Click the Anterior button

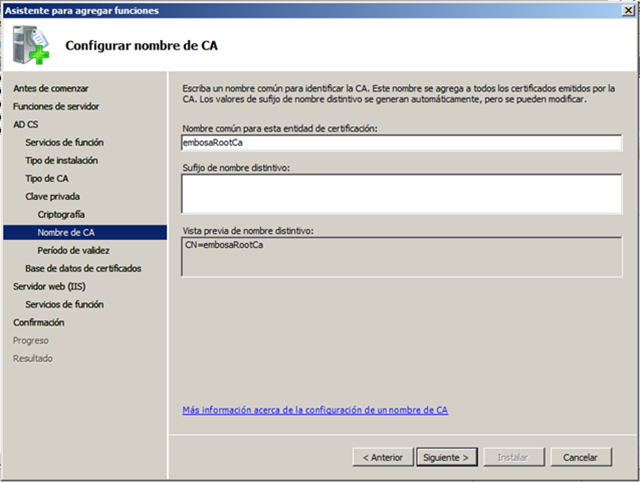tap(382, 457)
